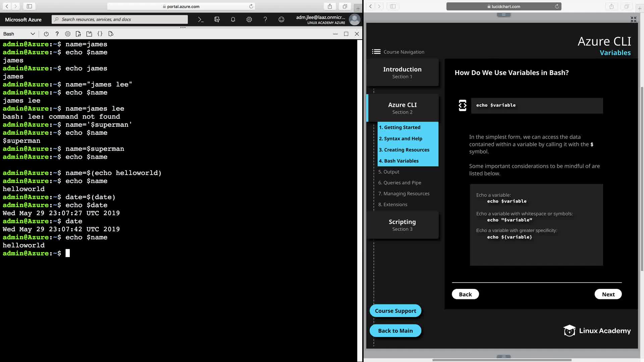Select the 5. Output lesson

[389, 172]
